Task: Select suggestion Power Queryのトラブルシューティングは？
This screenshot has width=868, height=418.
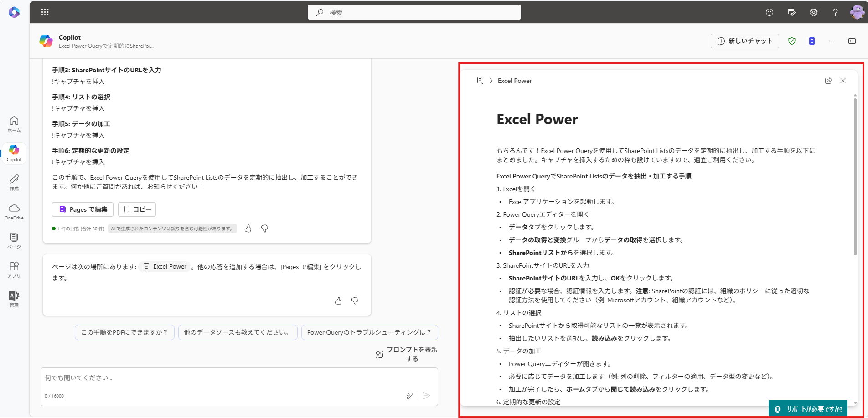Action: (x=370, y=332)
